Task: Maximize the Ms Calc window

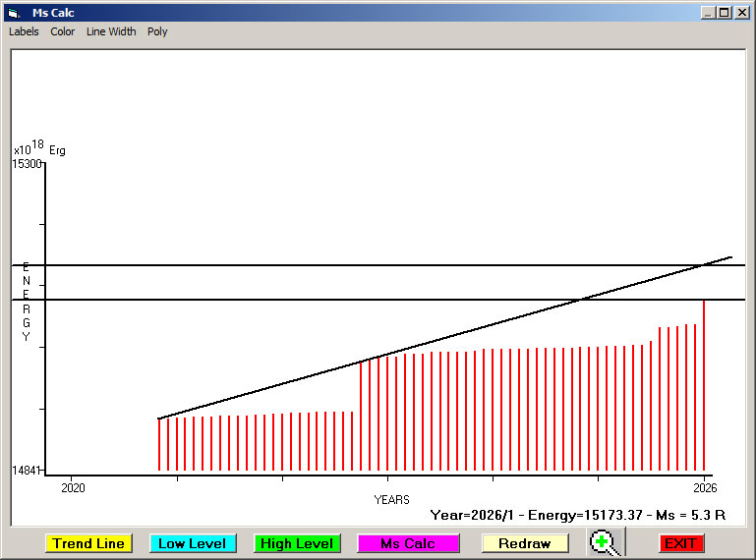Action: [725, 13]
